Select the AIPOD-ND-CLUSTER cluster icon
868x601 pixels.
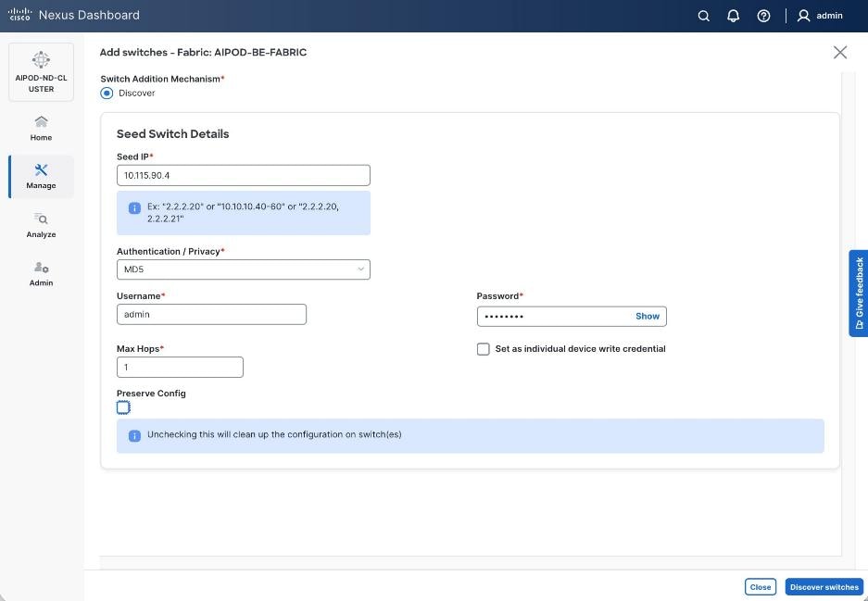pyautogui.click(x=41, y=69)
